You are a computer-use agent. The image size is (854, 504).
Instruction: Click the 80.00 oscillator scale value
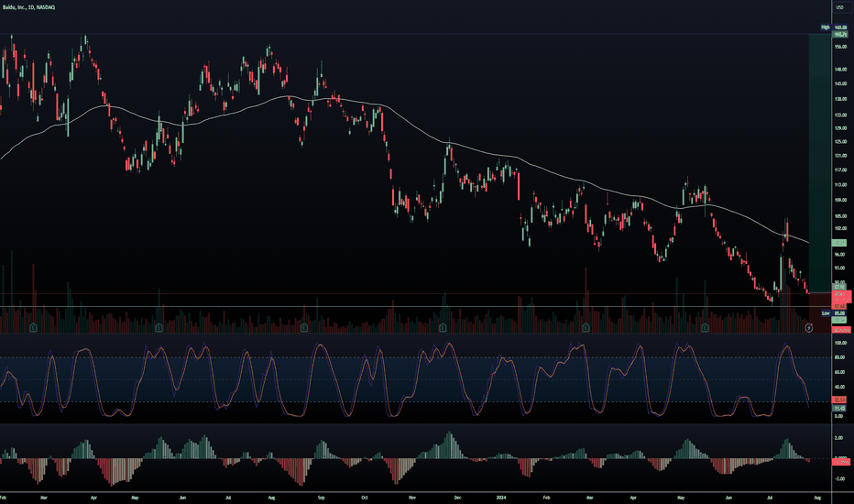pos(840,357)
